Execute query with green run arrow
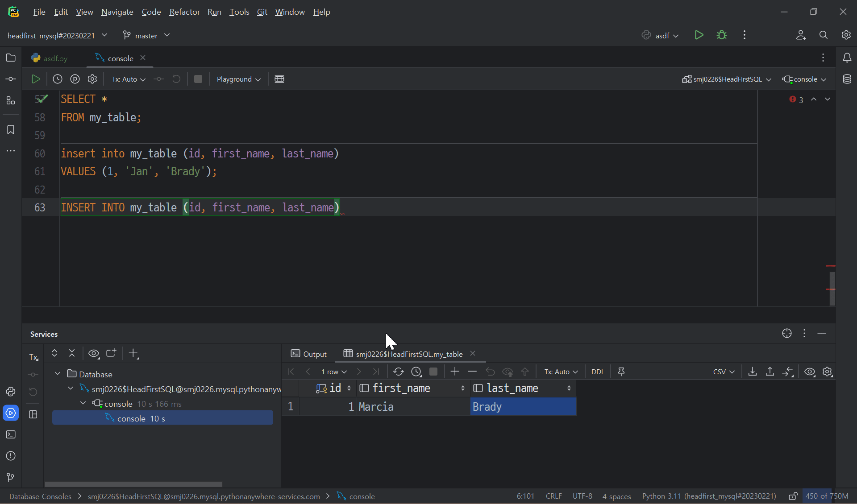 pyautogui.click(x=36, y=79)
